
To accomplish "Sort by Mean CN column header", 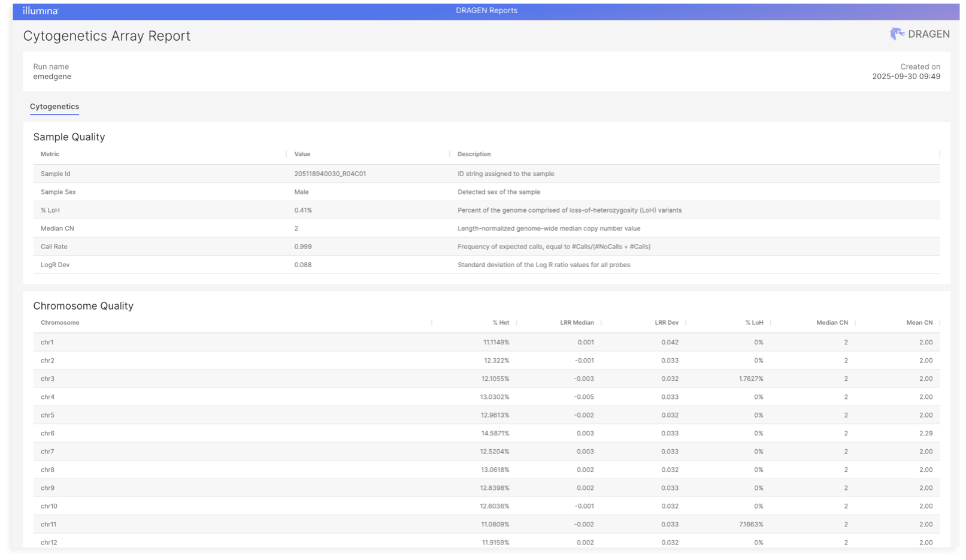I will [x=919, y=323].
